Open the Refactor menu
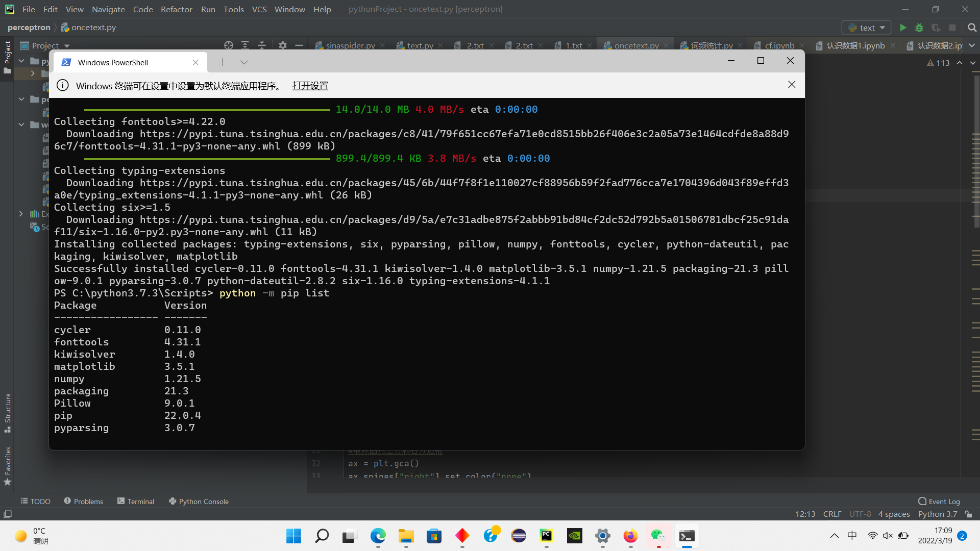 coord(176,9)
